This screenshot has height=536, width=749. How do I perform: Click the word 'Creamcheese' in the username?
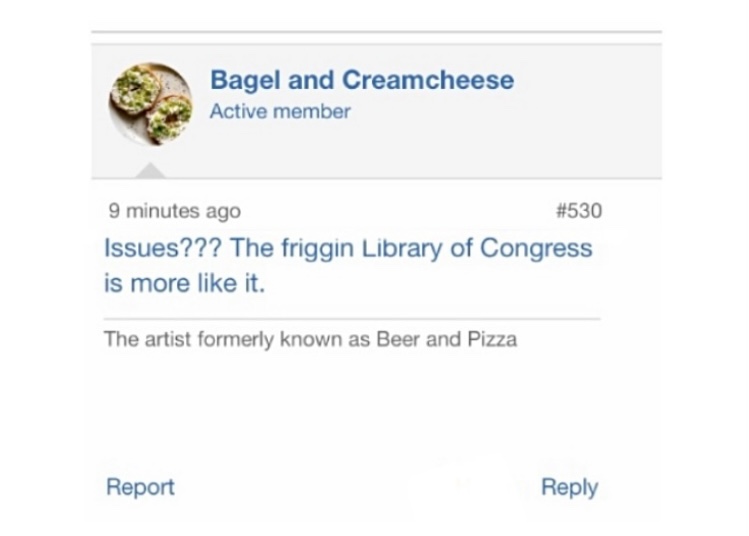(428, 80)
